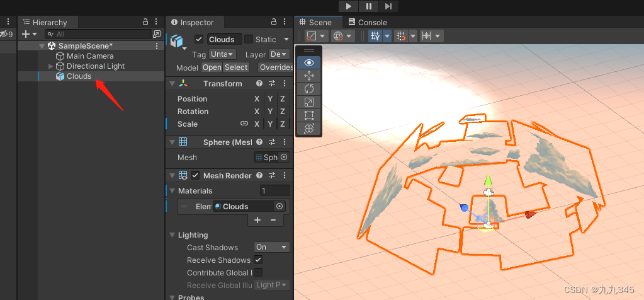The width and height of the screenshot is (644, 300).
Task: Select the Rect tool in Scene overlay
Action: click(309, 115)
